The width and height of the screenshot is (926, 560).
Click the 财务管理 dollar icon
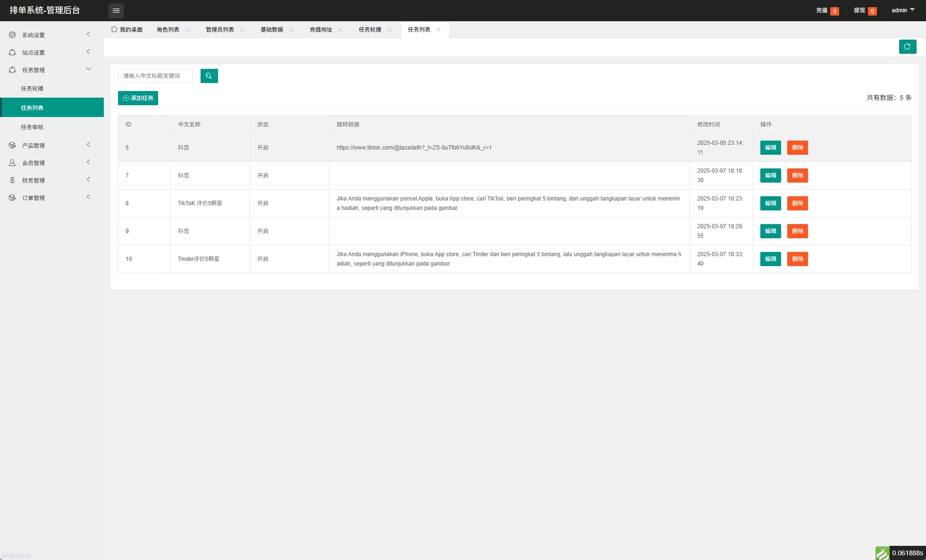point(12,180)
